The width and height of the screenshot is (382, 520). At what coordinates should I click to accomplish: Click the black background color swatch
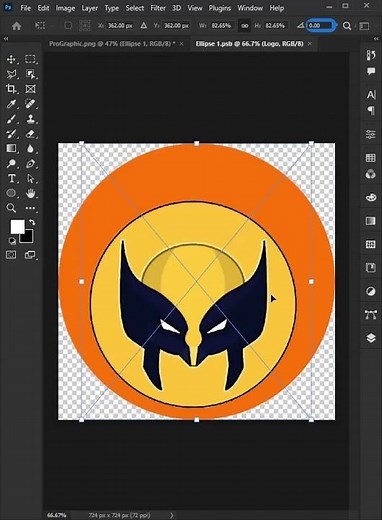pos(27,237)
